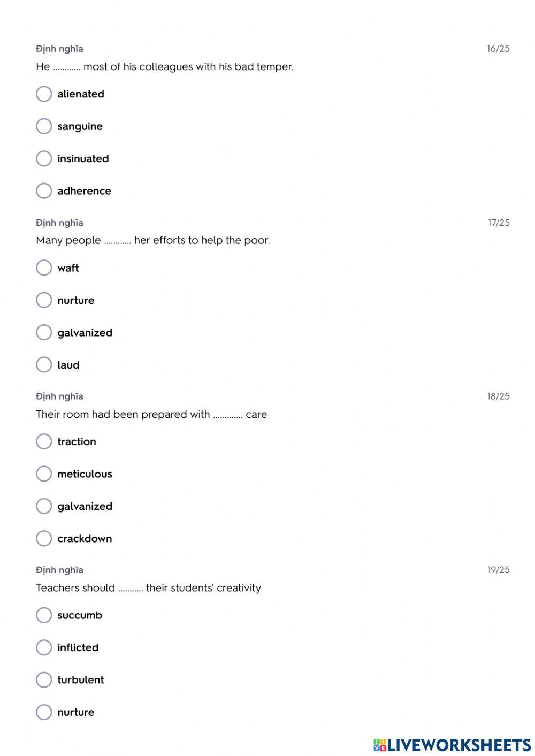Choose 'waft' for question 17
This screenshot has height=756, width=535.
tap(44, 268)
